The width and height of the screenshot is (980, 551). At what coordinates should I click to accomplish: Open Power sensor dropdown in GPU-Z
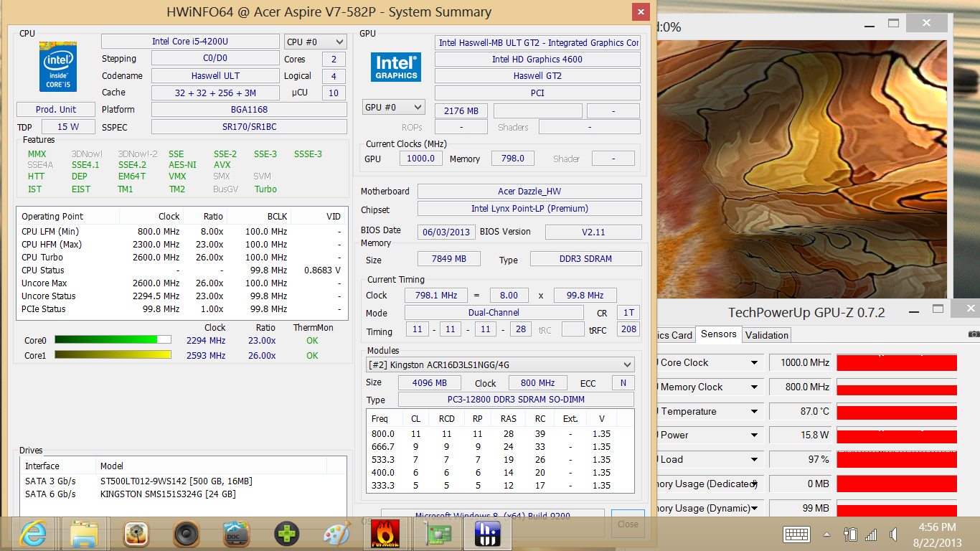754,435
